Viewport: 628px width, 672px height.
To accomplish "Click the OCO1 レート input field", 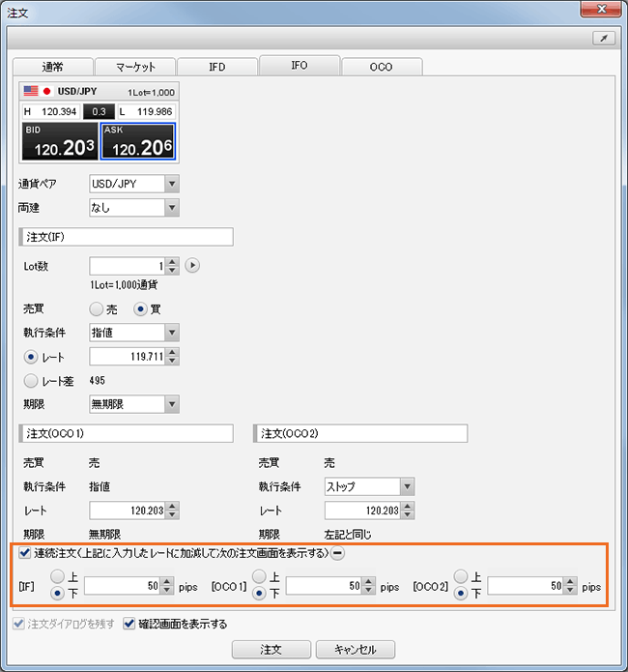I will coord(126,510).
